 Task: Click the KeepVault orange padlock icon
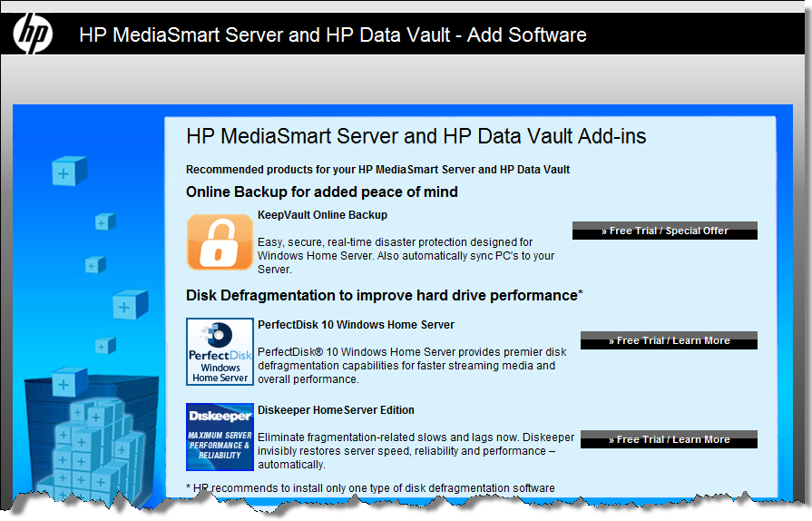220,241
